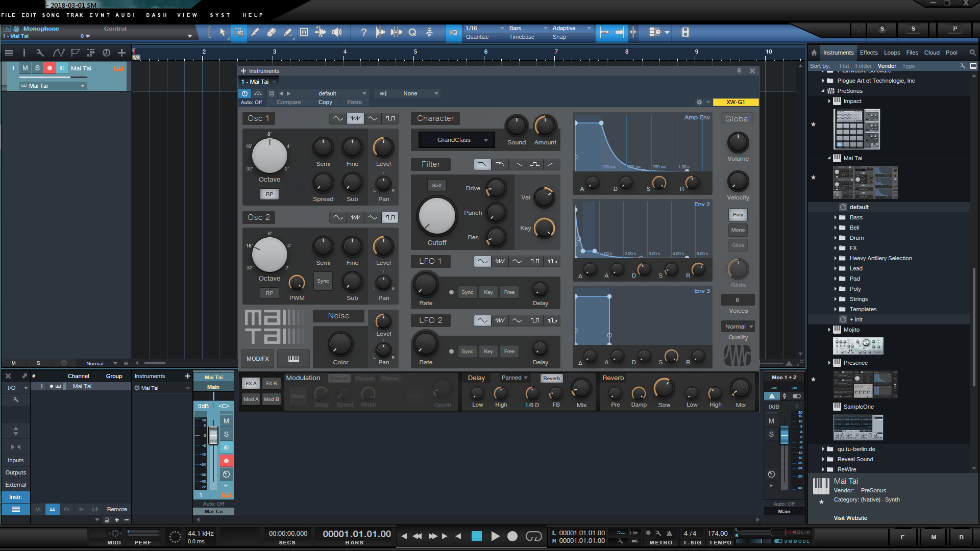Open the Snap Adaptive dropdown
Image resolution: width=980 pixels, height=551 pixels.
[x=572, y=29]
